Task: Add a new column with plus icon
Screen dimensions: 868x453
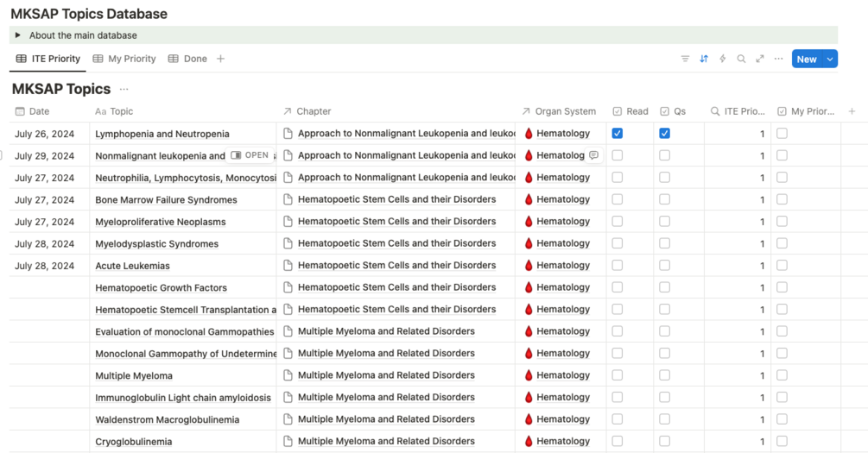Action: [852, 111]
